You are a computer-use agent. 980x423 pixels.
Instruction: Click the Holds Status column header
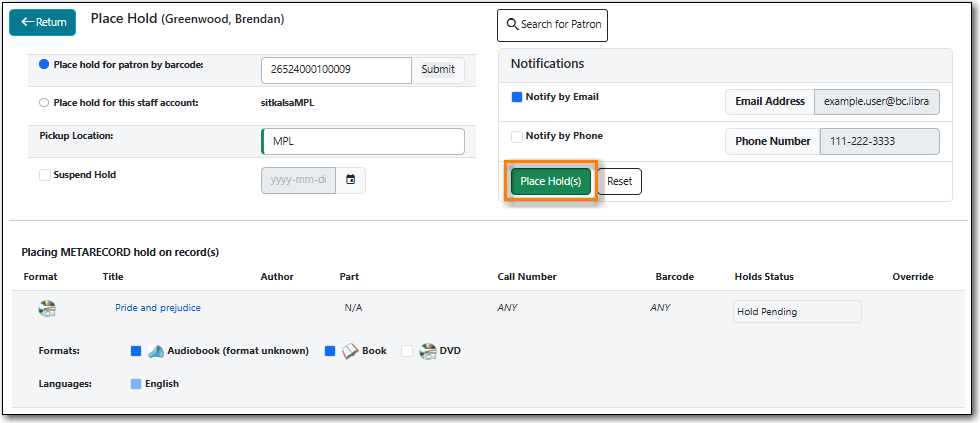point(764,276)
